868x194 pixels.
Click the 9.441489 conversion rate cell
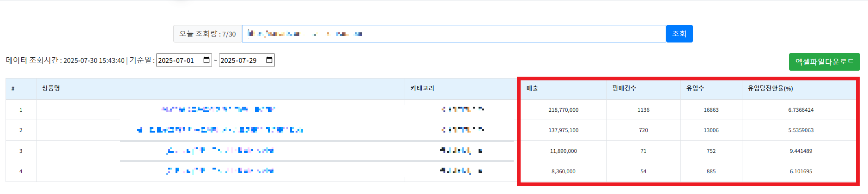(x=801, y=151)
